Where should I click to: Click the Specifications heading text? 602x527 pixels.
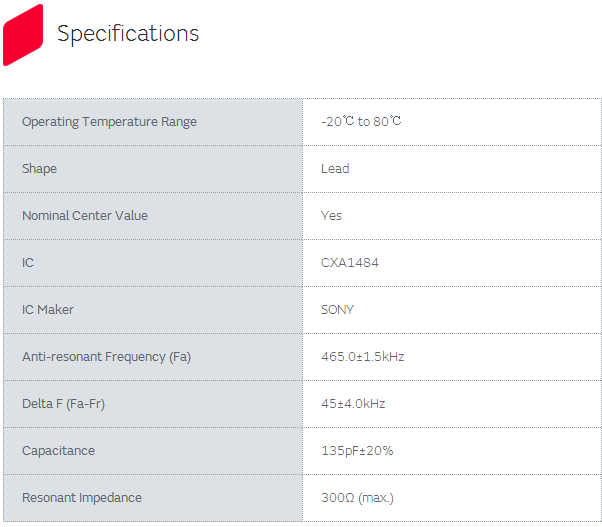pos(128,34)
